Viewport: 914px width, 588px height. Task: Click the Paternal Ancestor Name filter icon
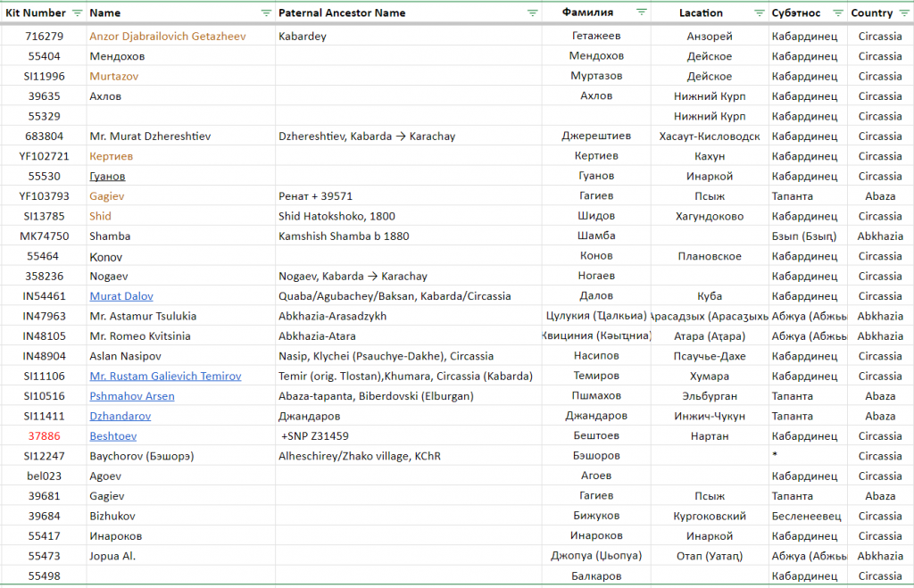click(x=533, y=13)
